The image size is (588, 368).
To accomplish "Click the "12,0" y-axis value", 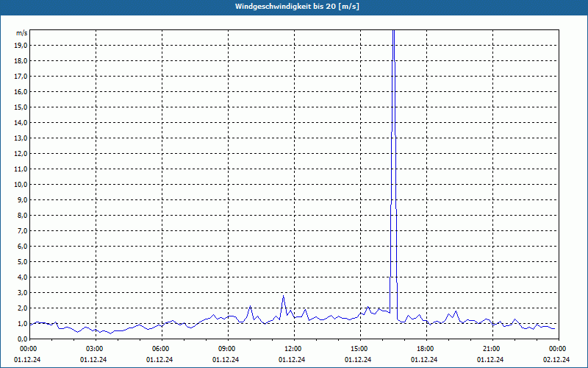I will [x=21, y=153].
